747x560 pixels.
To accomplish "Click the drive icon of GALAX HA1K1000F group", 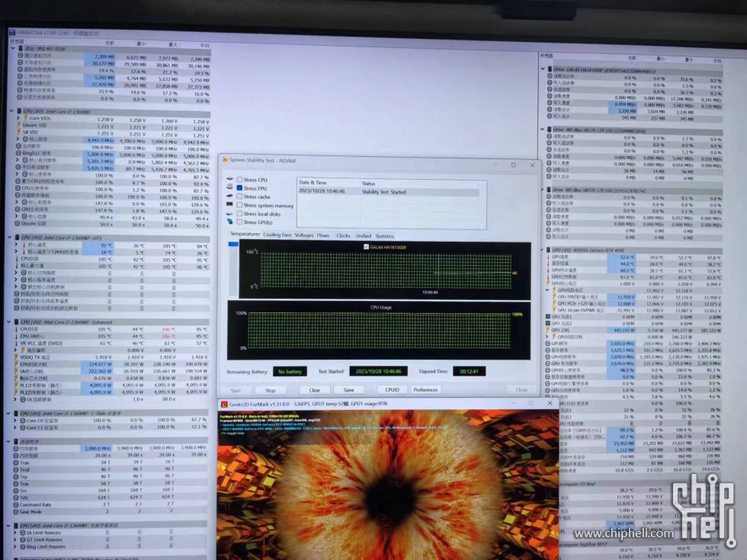I will 550,69.
